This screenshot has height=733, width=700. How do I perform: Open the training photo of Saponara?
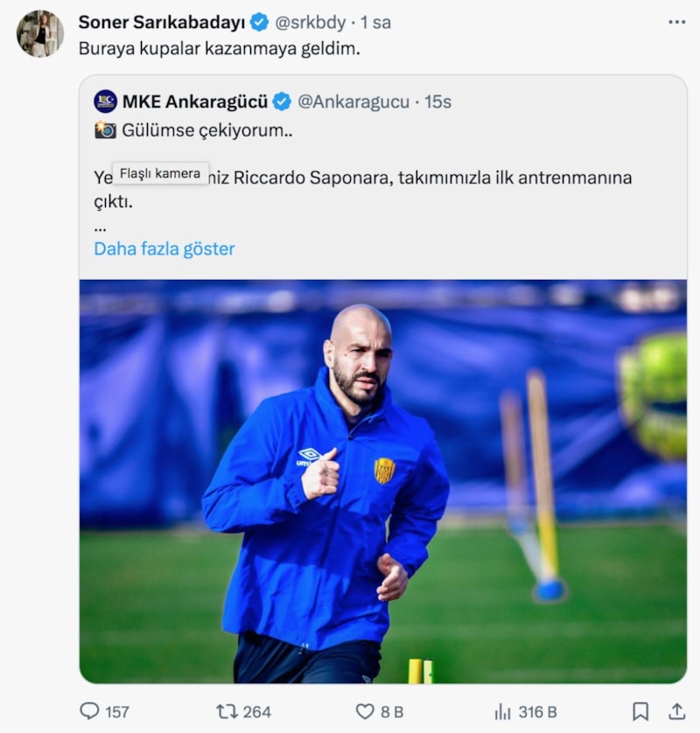pyautogui.click(x=382, y=481)
